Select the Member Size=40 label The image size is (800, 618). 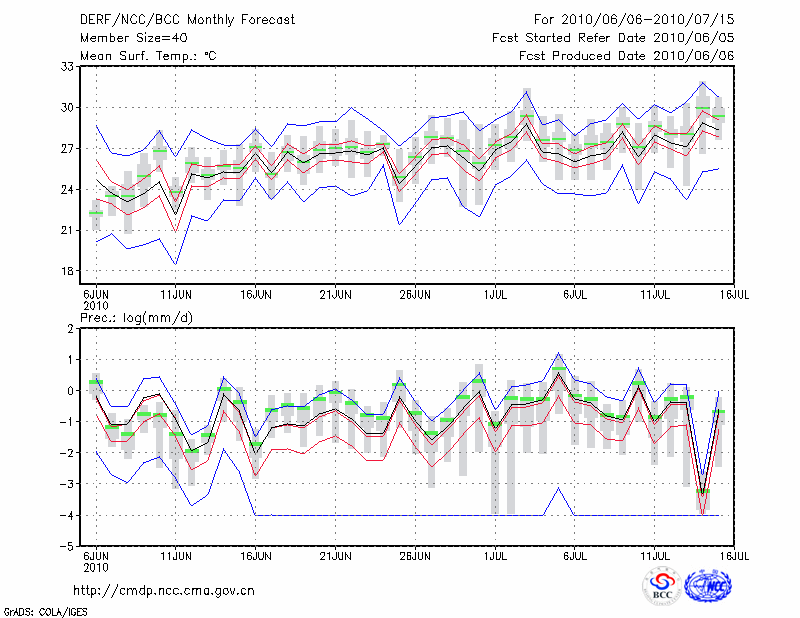(126, 38)
